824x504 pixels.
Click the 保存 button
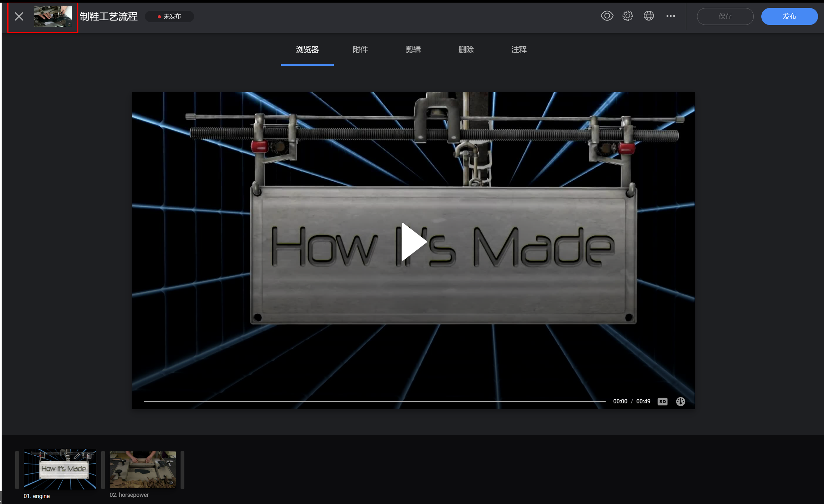click(x=725, y=16)
